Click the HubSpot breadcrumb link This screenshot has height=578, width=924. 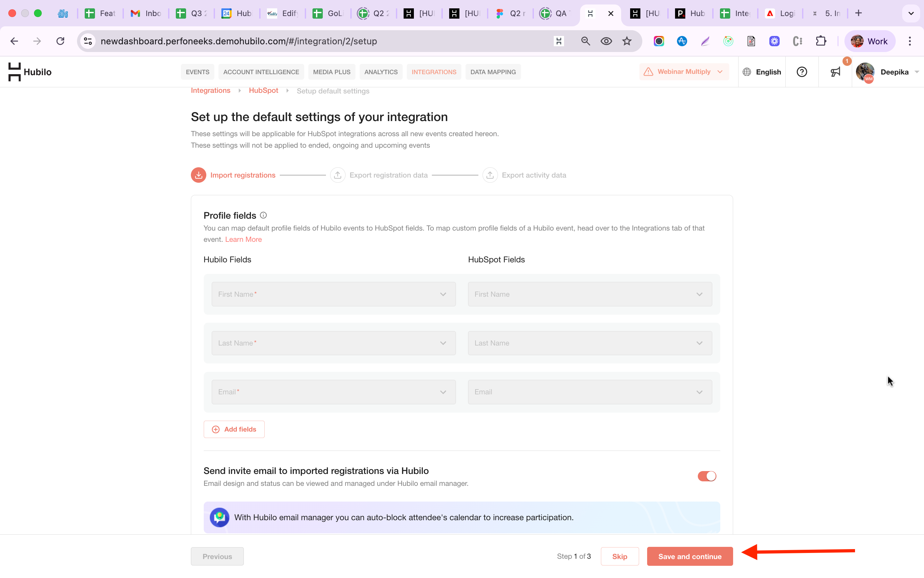pos(263,91)
